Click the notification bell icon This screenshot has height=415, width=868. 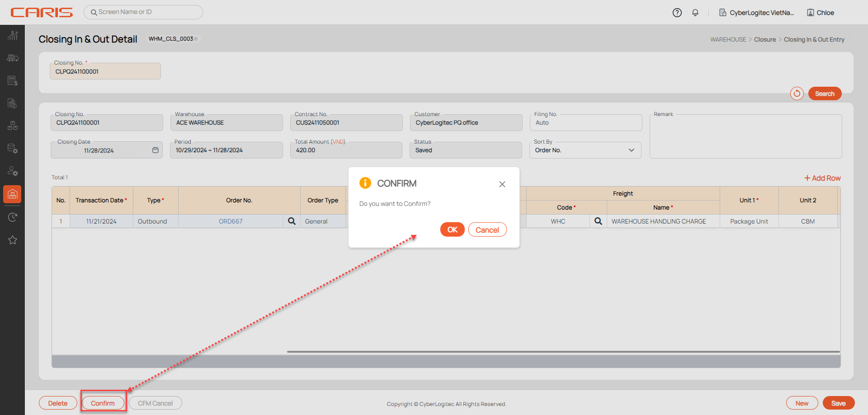click(x=695, y=13)
